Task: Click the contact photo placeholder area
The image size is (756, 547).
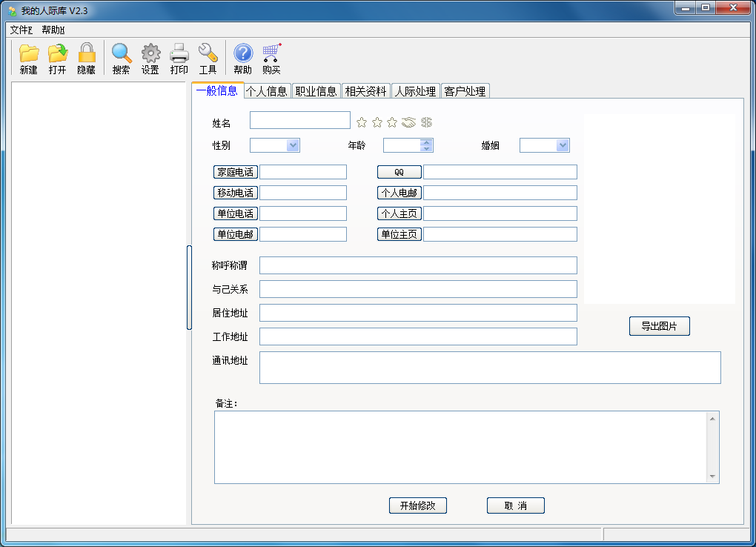Action: 660,209
